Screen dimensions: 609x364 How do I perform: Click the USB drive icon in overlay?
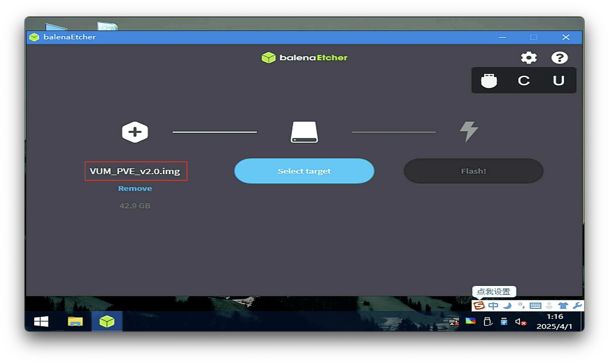(x=489, y=81)
